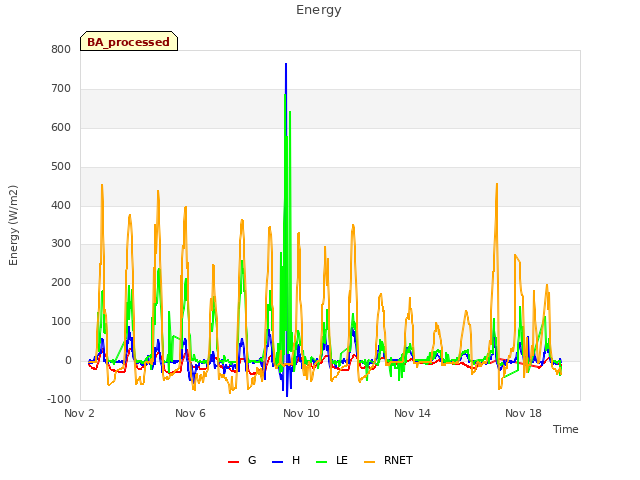Toggle the H series legend entry
The image size is (640, 480).
coord(286,460)
